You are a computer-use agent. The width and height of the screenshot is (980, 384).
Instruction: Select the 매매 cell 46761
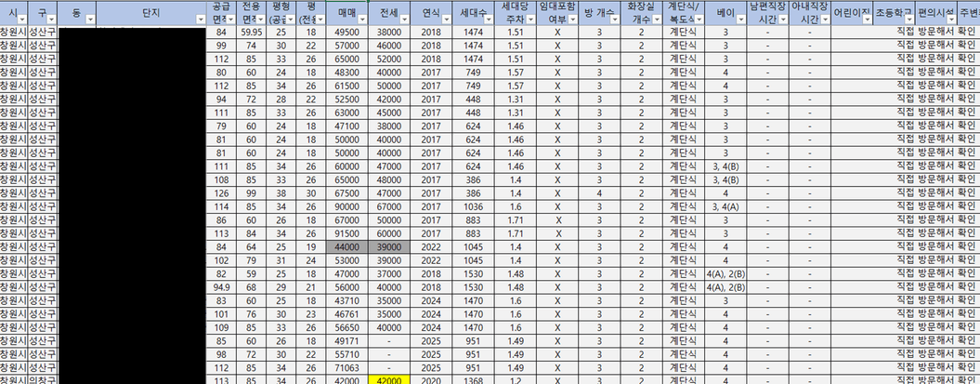click(x=347, y=314)
